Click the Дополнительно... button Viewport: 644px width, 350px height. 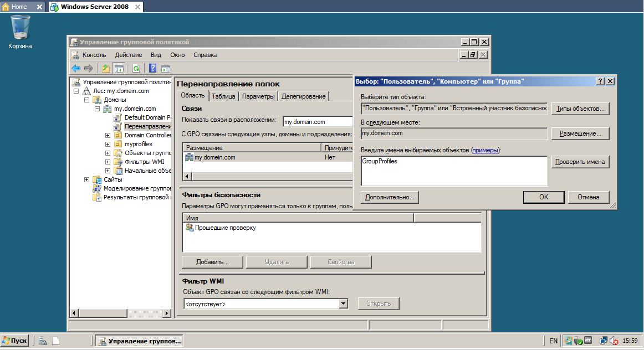click(390, 197)
